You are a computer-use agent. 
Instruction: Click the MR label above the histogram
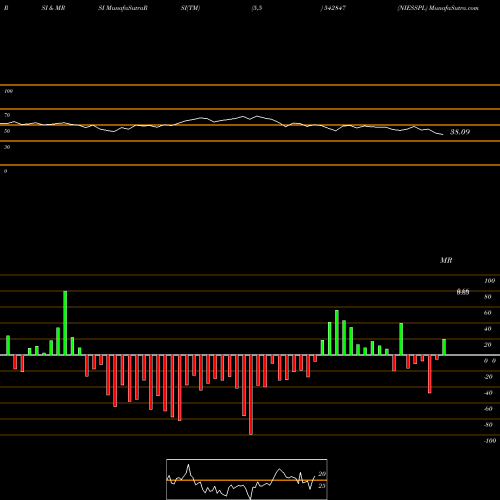click(x=446, y=260)
